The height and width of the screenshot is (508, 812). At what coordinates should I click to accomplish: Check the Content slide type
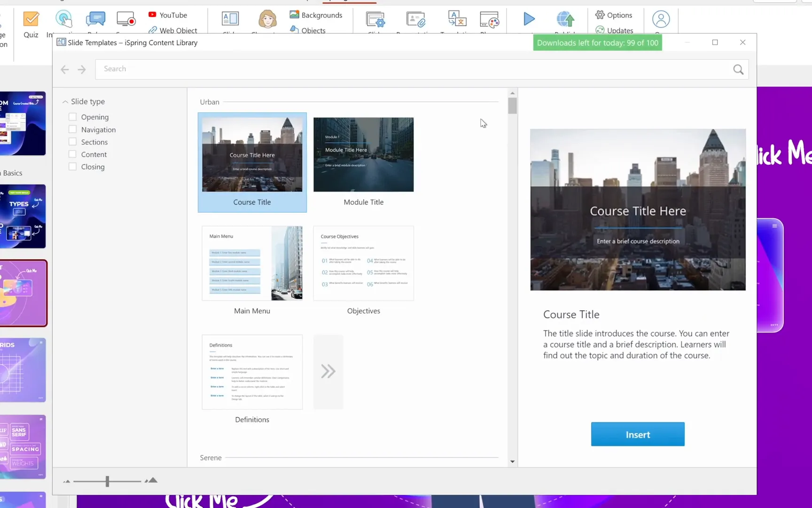click(72, 154)
